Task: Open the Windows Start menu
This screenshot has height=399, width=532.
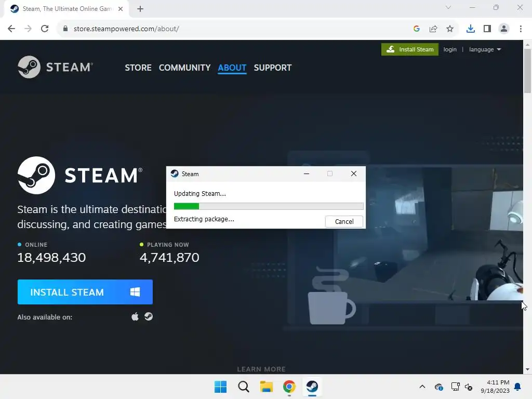Action: coord(220,387)
